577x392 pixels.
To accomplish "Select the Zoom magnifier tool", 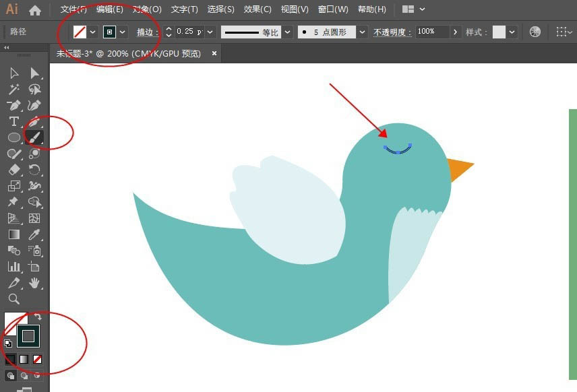I will point(14,299).
